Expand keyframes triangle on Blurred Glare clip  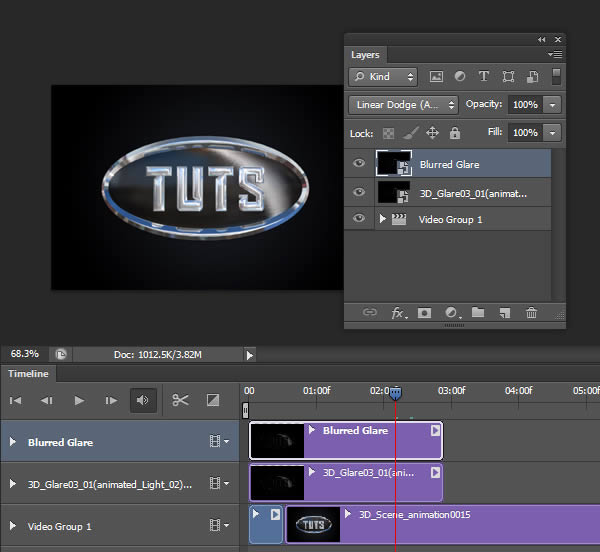click(312, 430)
